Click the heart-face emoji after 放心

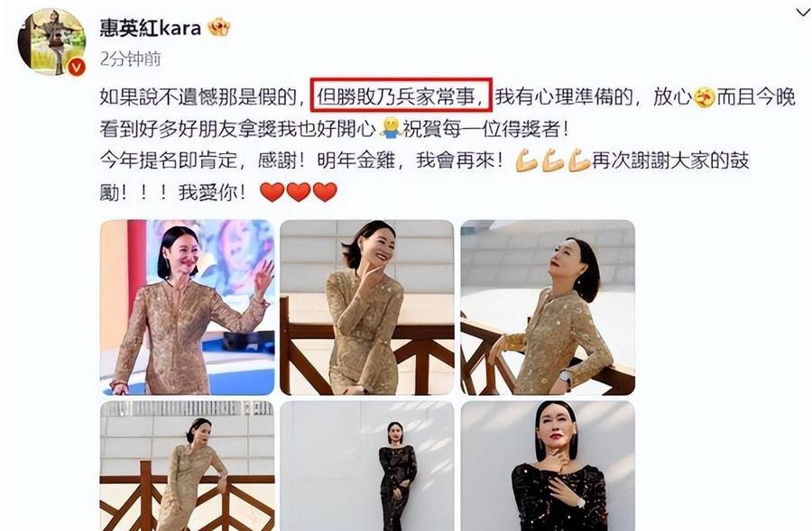705,97
